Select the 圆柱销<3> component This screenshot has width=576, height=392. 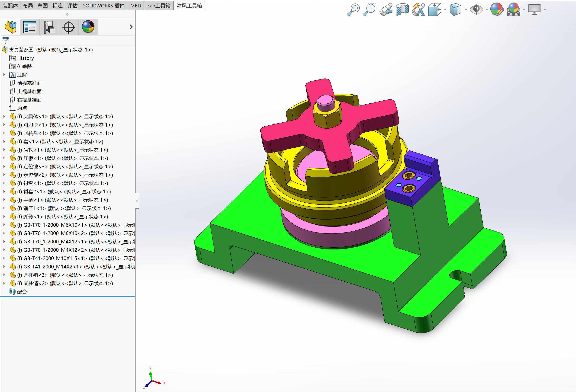(61, 275)
